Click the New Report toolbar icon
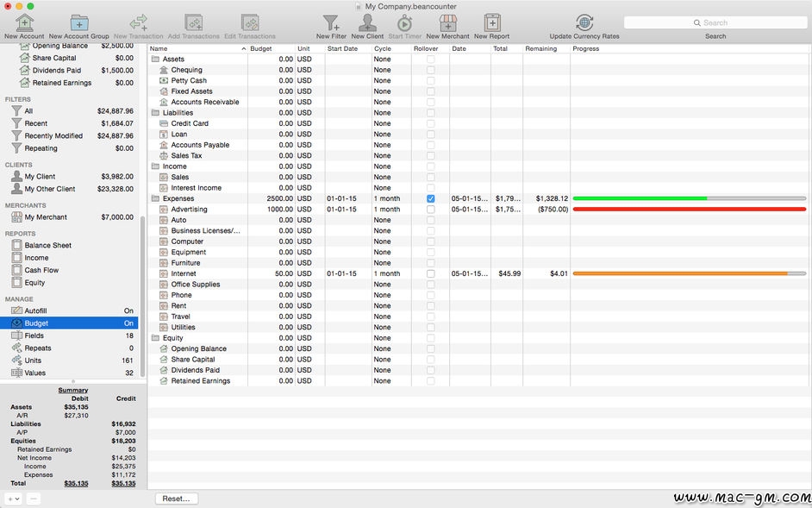Image resolution: width=812 pixels, height=508 pixels. [x=491, y=23]
